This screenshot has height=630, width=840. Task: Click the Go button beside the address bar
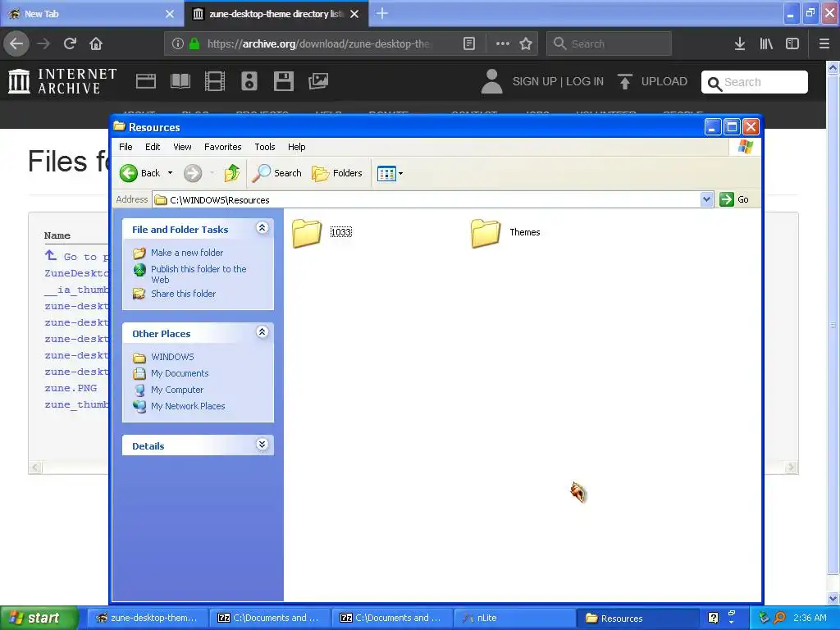[734, 199]
